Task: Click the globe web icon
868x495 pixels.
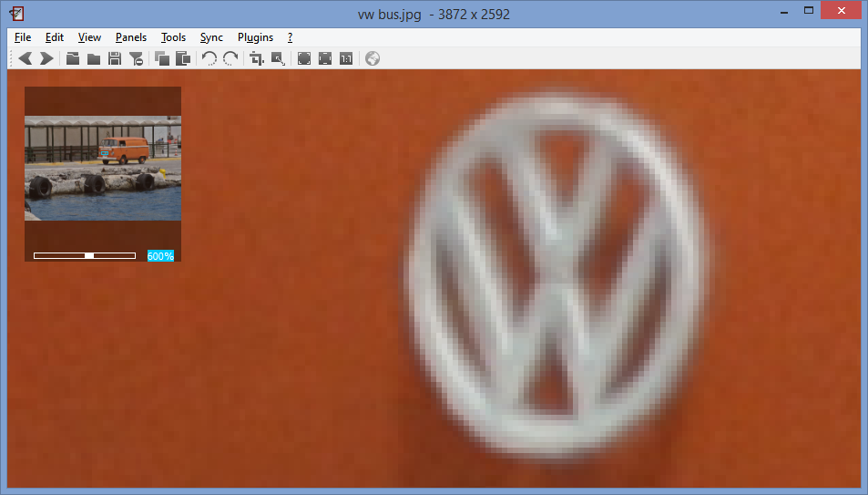Action: (373, 58)
